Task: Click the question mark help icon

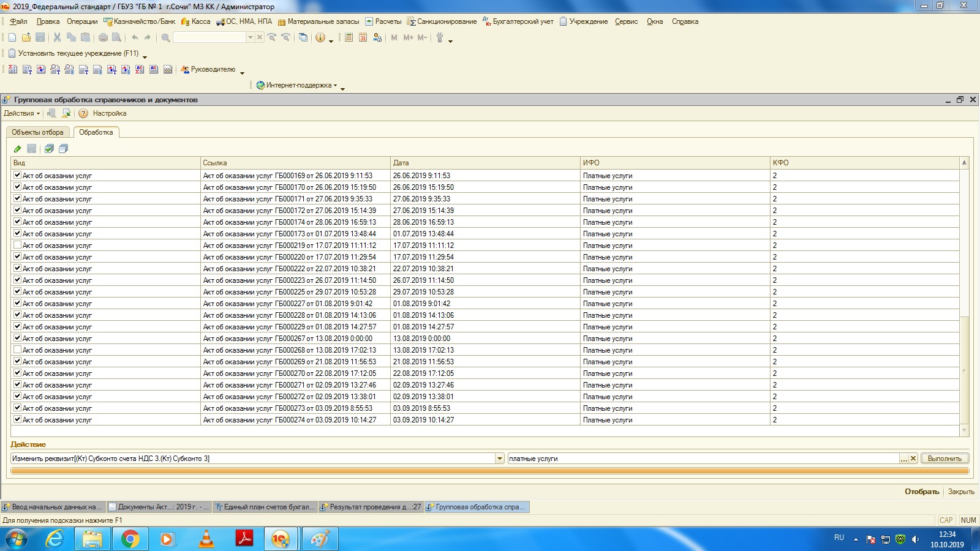Action: 83,113
